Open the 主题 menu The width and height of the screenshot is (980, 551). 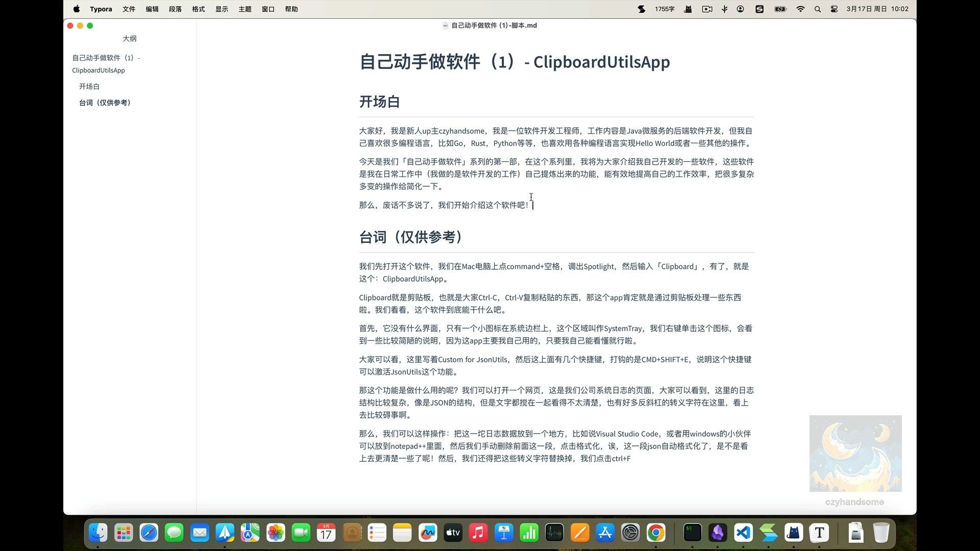(x=244, y=9)
